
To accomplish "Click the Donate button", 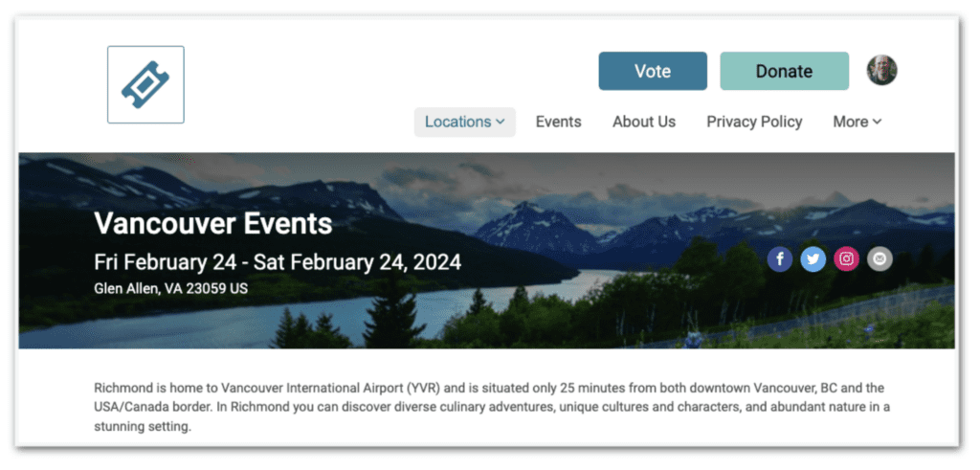I will pyautogui.click(x=785, y=71).
